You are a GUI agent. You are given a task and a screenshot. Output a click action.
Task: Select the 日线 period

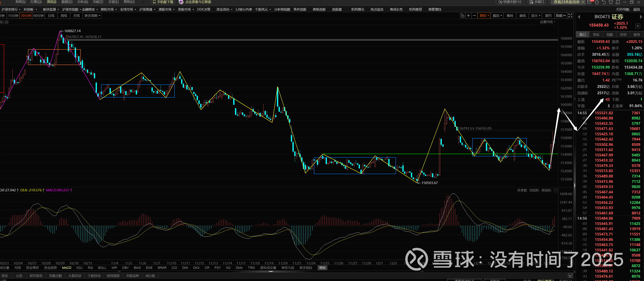click(x=51, y=16)
